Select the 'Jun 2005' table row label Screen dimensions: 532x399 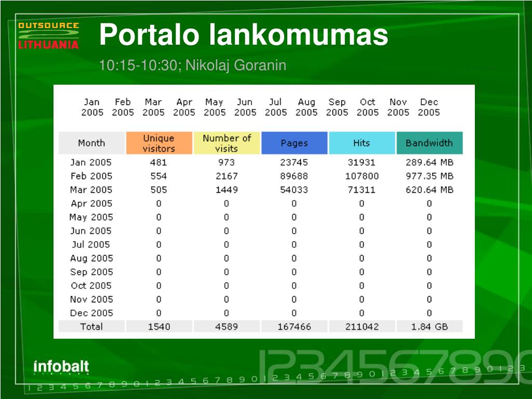(x=91, y=231)
